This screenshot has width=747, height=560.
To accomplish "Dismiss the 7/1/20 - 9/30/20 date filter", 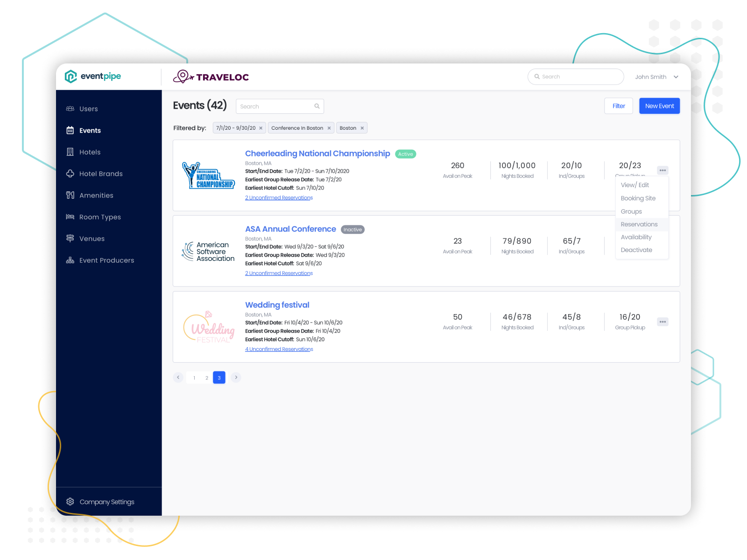I will (261, 127).
